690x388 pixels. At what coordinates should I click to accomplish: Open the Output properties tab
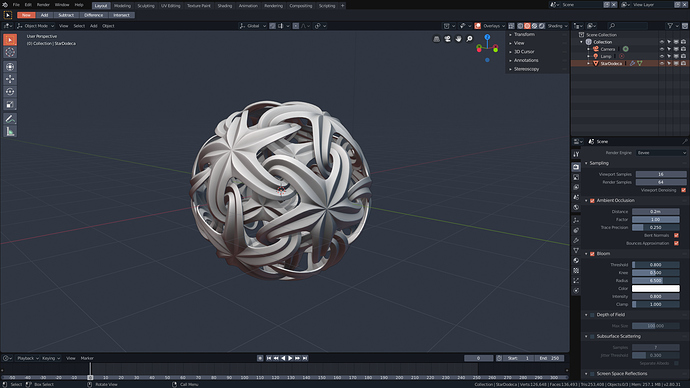(x=576, y=177)
